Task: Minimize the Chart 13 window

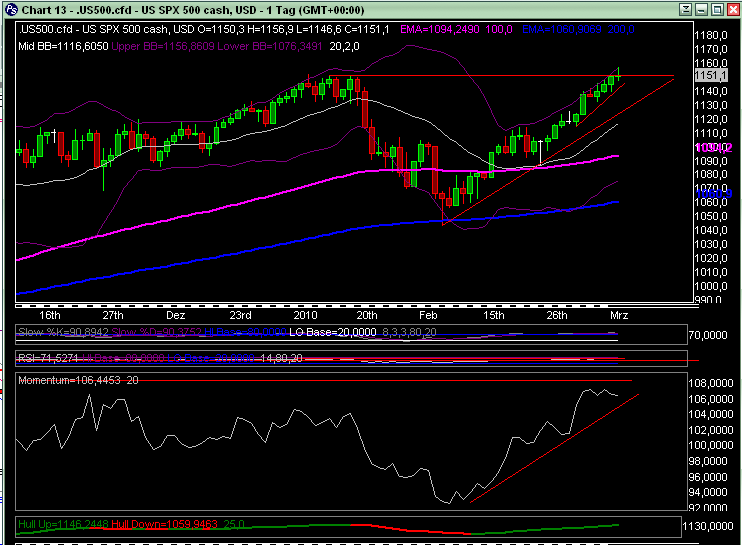Action: (x=701, y=9)
